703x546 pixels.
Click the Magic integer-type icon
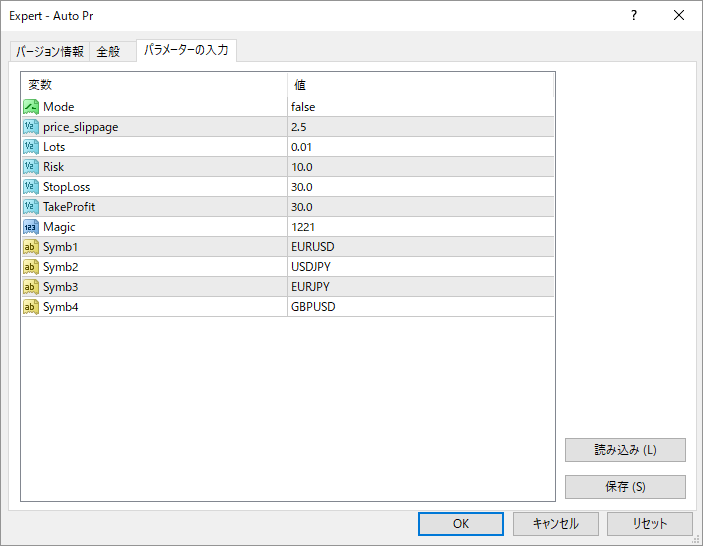(x=31, y=227)
